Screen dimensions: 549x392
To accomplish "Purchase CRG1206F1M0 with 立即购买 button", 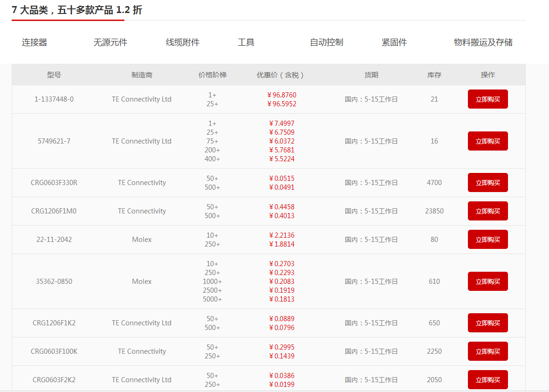I will click(x=487, y=211).
